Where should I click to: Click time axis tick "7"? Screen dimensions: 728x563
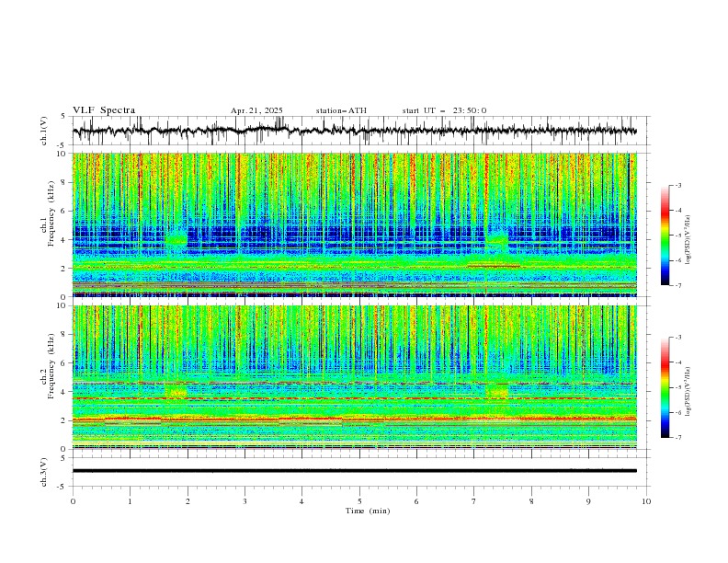coord(474,501)
